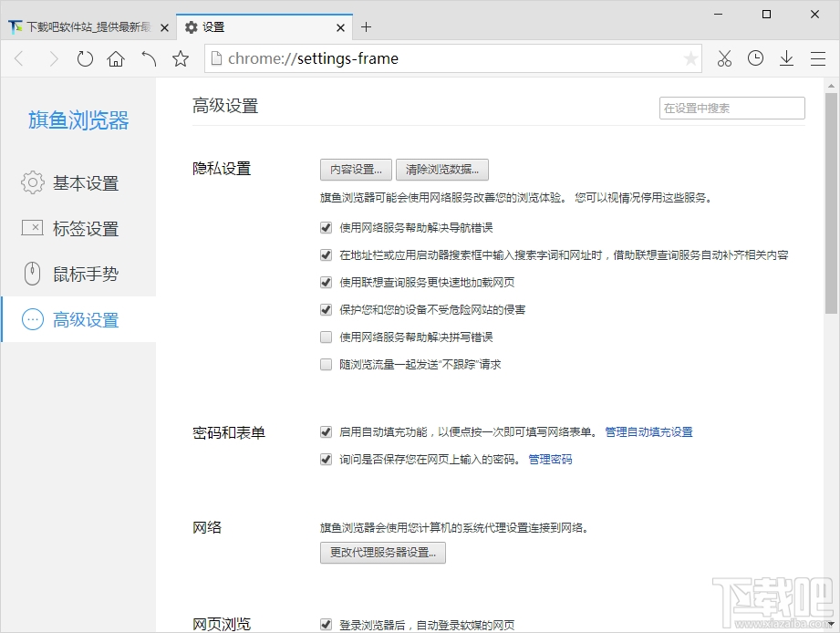The width and height of the screenshot is (840, 633).
Task: Click the restore closed page arrow icon
Action: (x=148, y=57)
